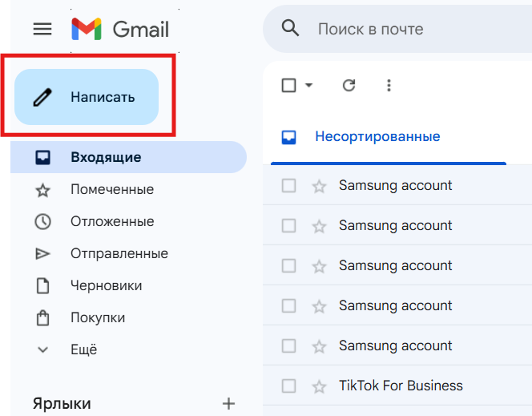The width and height of the screenshot is (532, 416).
Task: Open the main menu hamburger icon
Action: click(x=42, y=29)
